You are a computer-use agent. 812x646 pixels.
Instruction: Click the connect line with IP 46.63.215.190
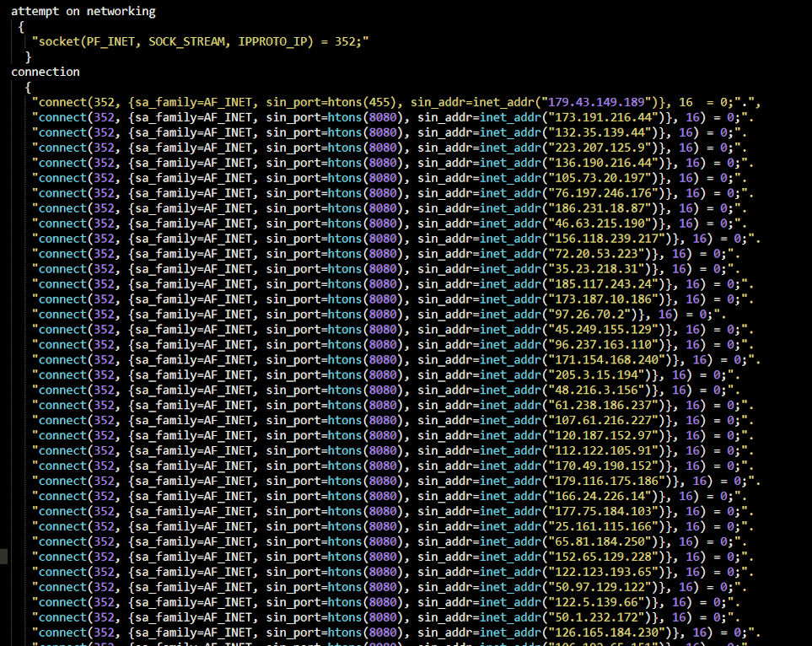coord(390,223)
